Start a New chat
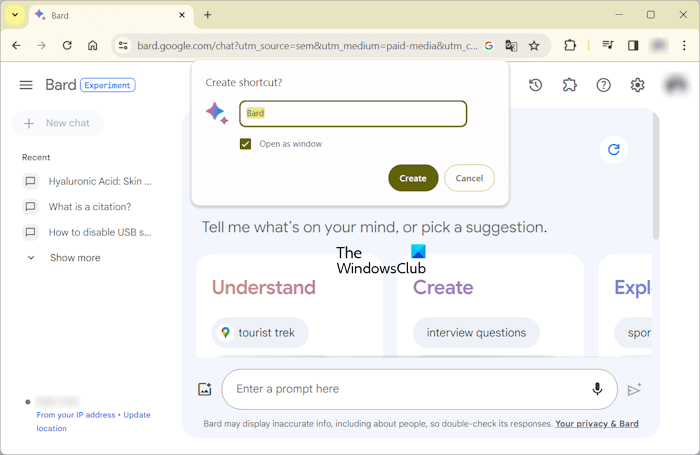The height and width of the screenshot is (455, 700). pyautogui.click(x=58, y=123)
